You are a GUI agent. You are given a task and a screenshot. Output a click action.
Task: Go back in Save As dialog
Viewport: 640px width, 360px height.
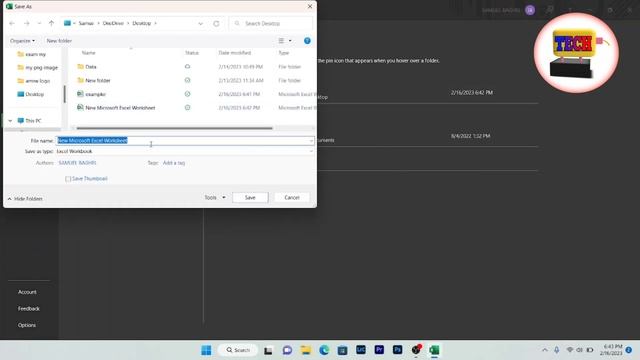[x=12, y=23]
